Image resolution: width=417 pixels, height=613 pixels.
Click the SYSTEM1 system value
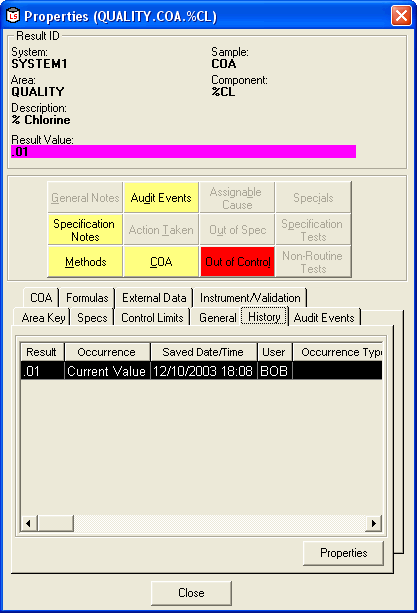pyautogui.click(x=39, y=64)
